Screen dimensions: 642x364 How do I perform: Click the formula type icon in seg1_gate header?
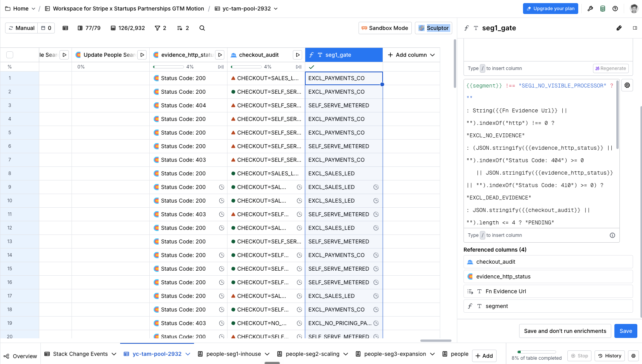click(311, 55)
